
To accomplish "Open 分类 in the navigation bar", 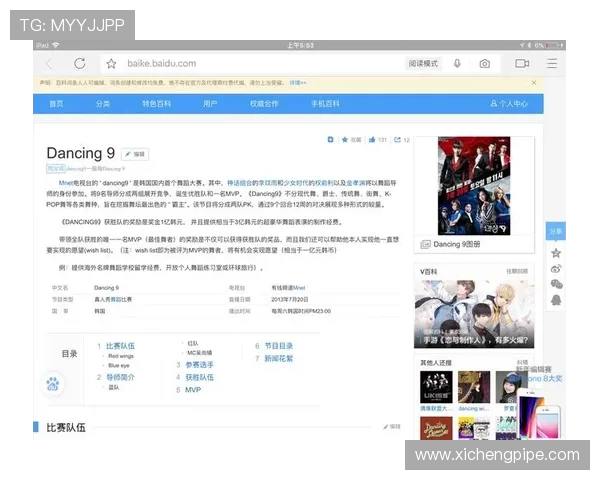I will [x=103, y=104].
